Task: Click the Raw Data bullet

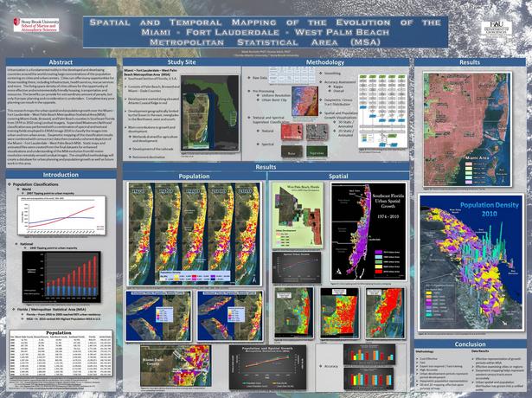Action: [258, 78]
